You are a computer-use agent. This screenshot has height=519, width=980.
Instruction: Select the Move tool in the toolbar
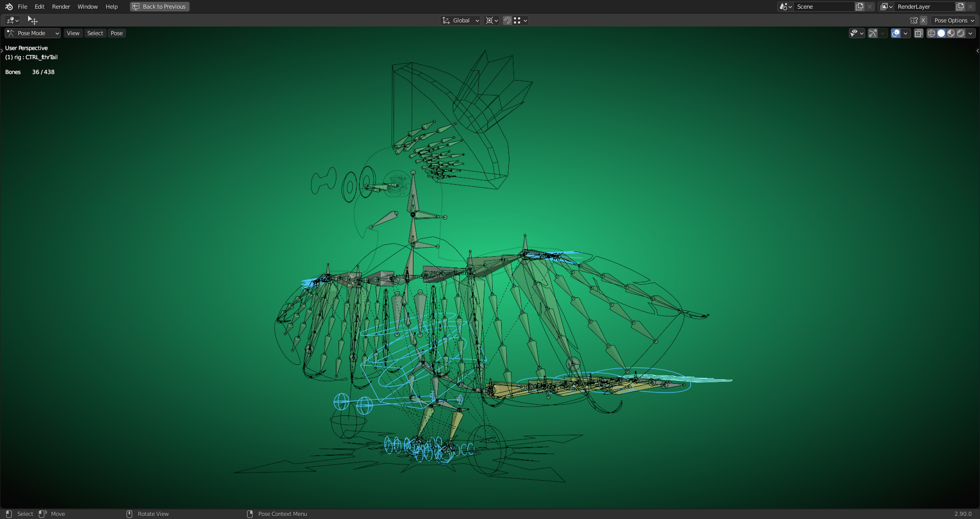coord(33,20)
